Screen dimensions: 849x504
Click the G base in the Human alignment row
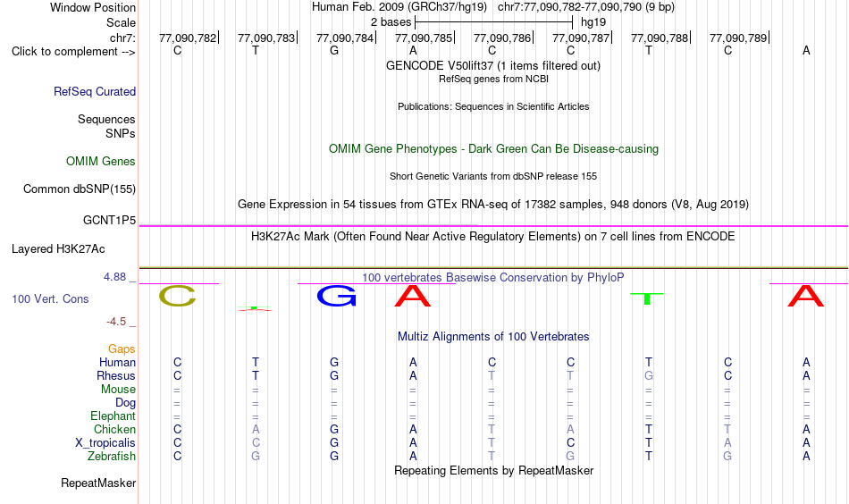tap(334, 362)
